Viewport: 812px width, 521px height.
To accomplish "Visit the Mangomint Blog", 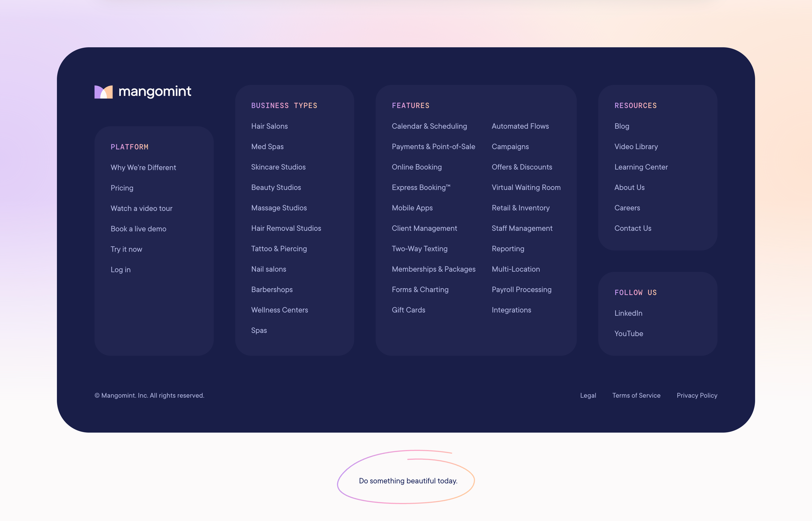I will [622, 126].
